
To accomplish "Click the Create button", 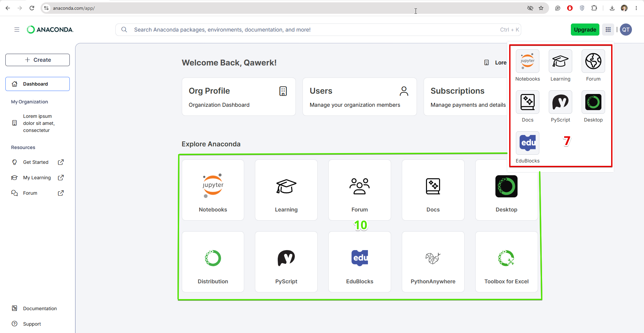I will pyautogui.click(x=38, y=60).
